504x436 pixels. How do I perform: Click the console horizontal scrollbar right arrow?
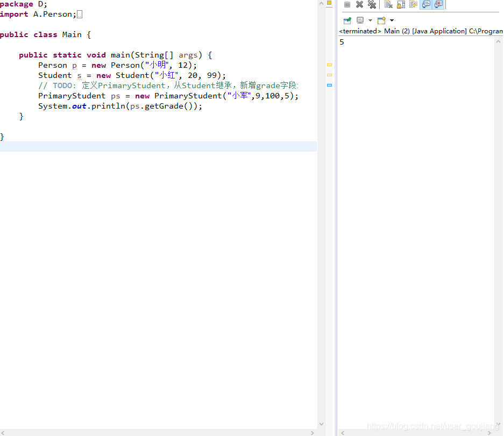click(489, 433)
